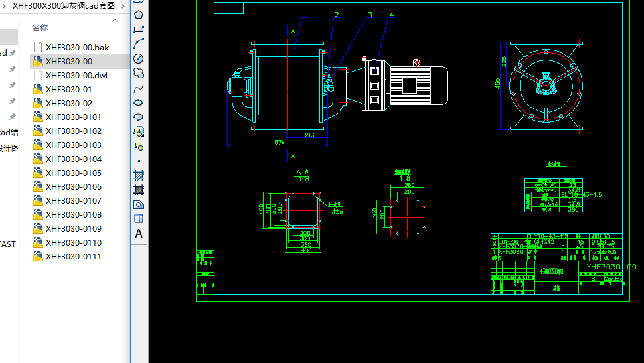Image resolution: width=644 pixels, height=363 pixels.
Task: Click the XHF3030-01 drawing file icon
Action: point(38,89)
